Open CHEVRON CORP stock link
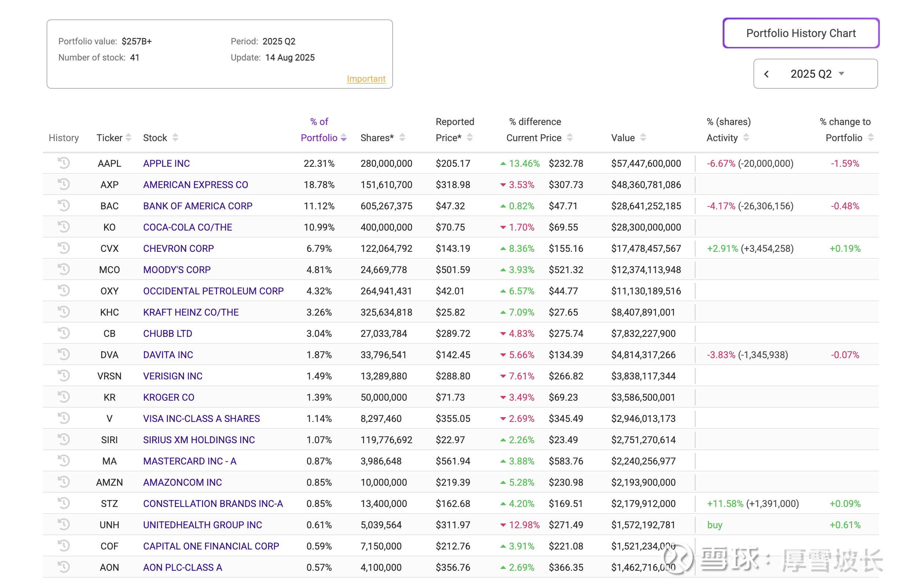This screenshot has height=588, width=910. [178, 249]
